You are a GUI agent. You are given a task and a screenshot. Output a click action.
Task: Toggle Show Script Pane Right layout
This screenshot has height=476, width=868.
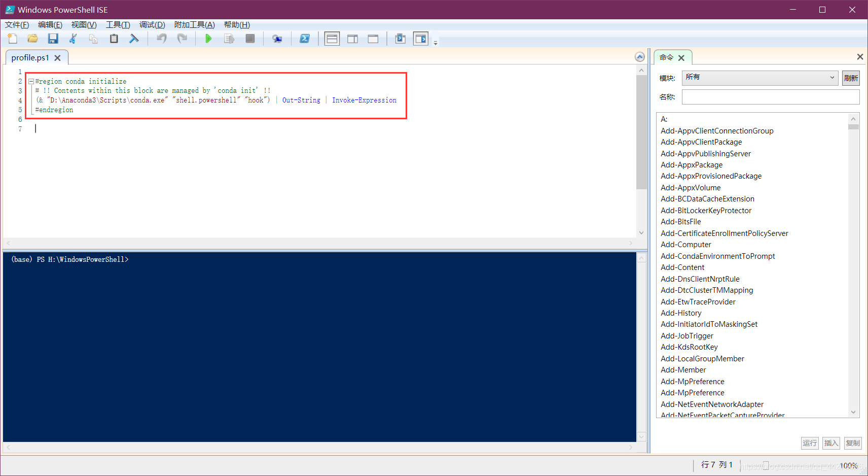click(353, 38)
